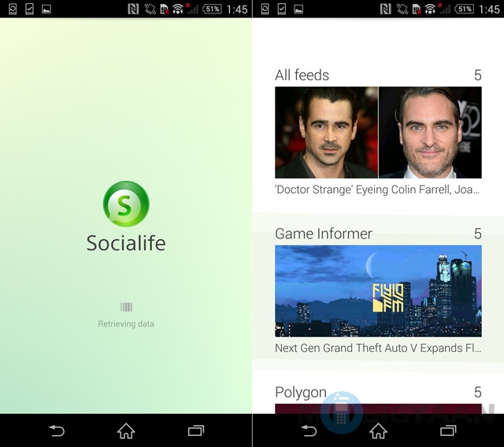Open 'Doctor Strange' Eyeing Colin Farrell article
The width and height of the screenshot is (504, 447).
[378, 190]
